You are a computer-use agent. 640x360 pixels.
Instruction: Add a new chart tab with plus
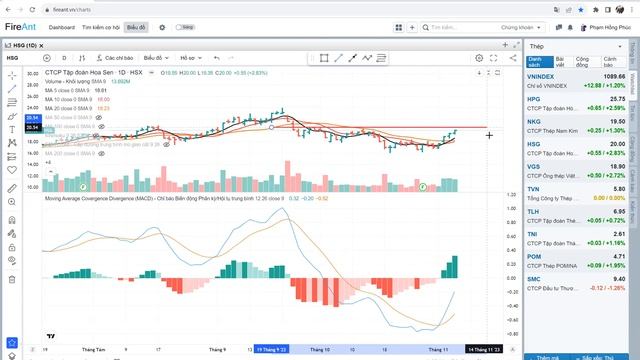(505, 45)
